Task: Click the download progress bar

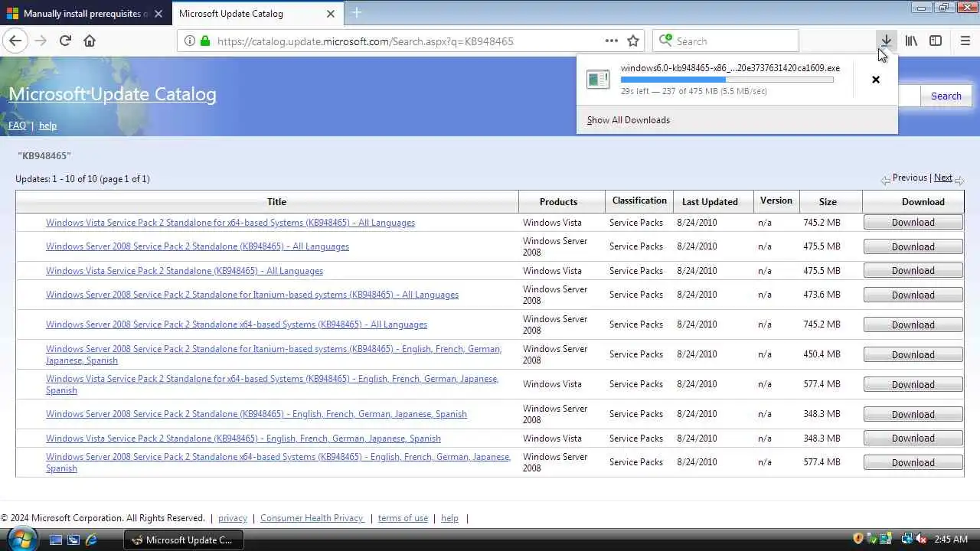Action: coord(727,80)
